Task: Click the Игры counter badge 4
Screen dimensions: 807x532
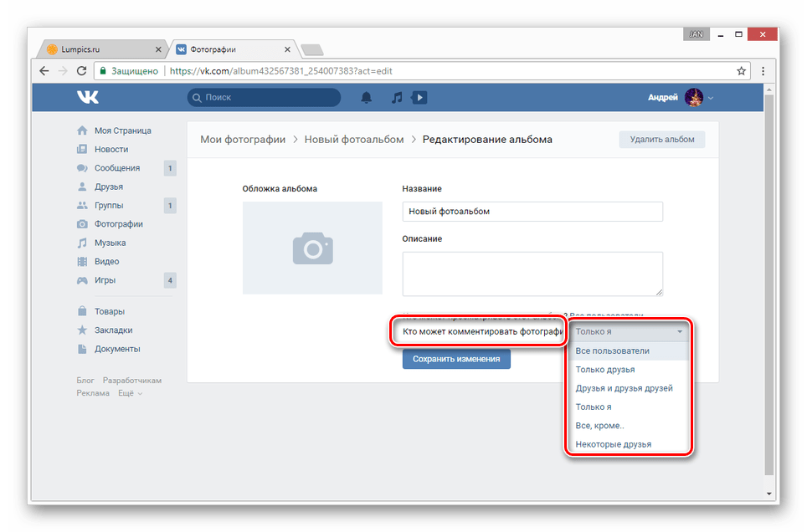Action: point(170,280)
